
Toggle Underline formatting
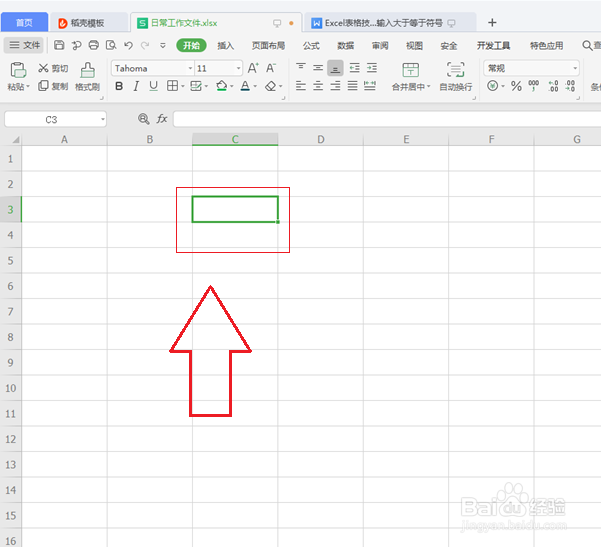[x=153, y=86]
